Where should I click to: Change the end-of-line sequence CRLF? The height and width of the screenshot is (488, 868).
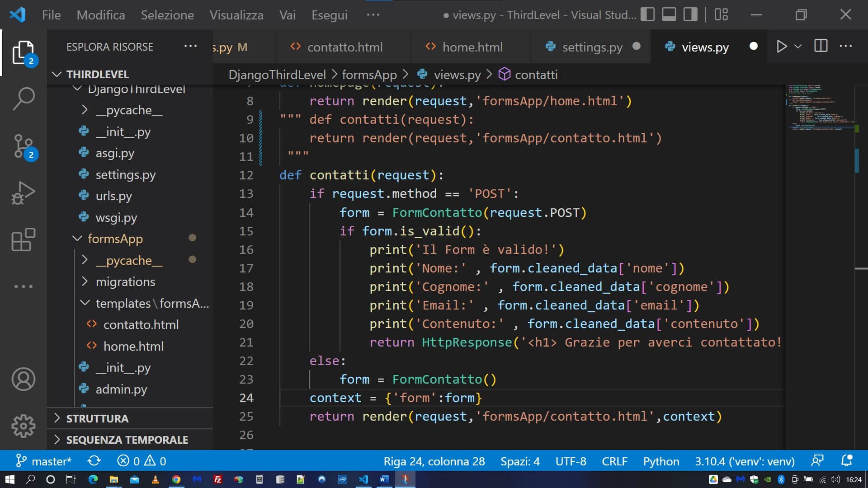614,461
